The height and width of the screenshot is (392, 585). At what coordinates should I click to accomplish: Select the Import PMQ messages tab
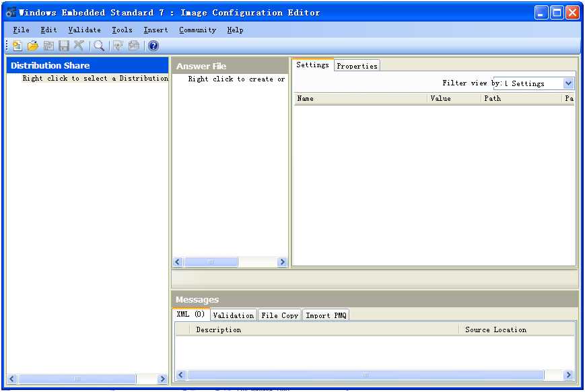click(x=326, y=315)
